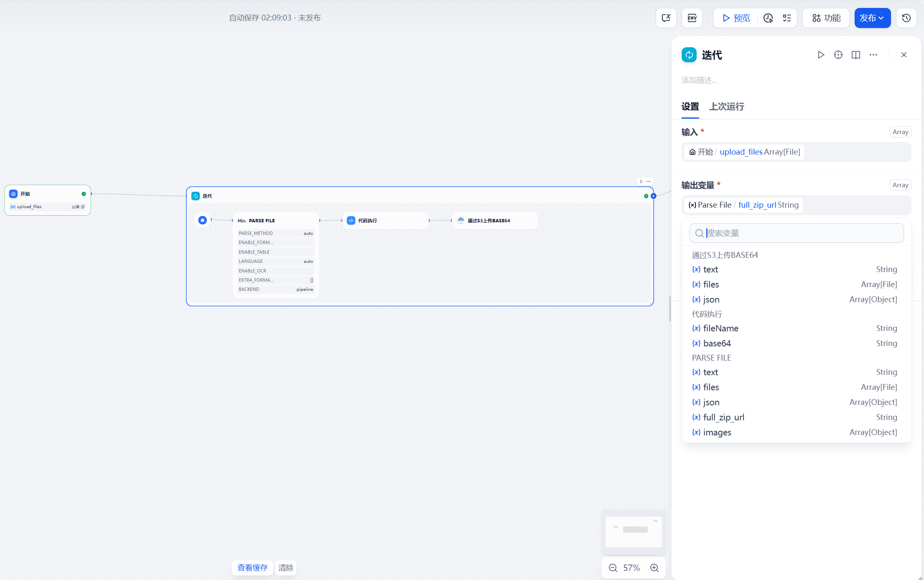Click the 查看缓存 link
This screenshot has width=924, height=580.
(252, 567)
